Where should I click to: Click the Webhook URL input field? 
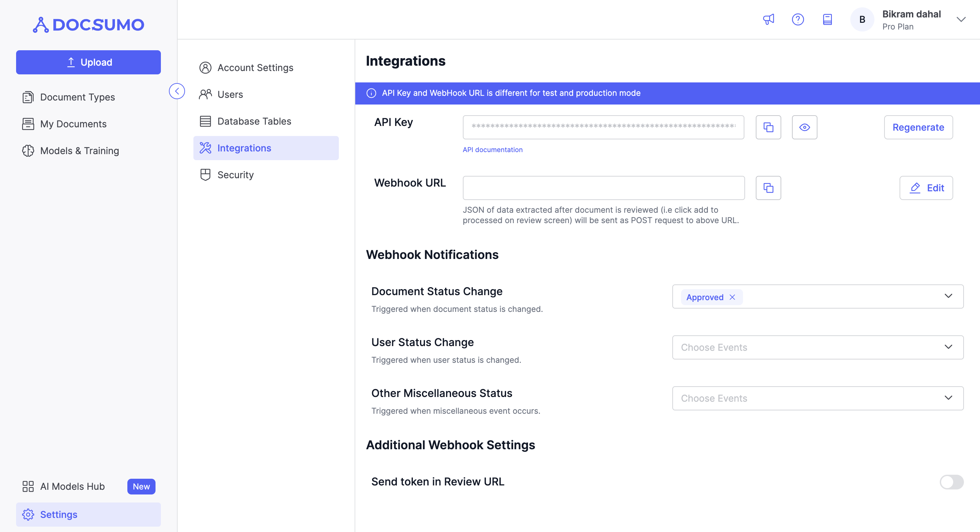pyautogui.click(x=603, y=188)
